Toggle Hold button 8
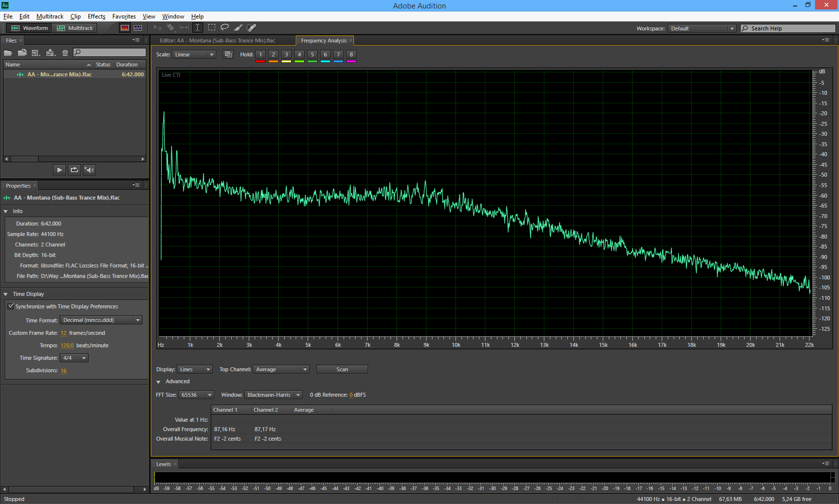This screenshot has width=839, height=504. (x=351, y=54)
